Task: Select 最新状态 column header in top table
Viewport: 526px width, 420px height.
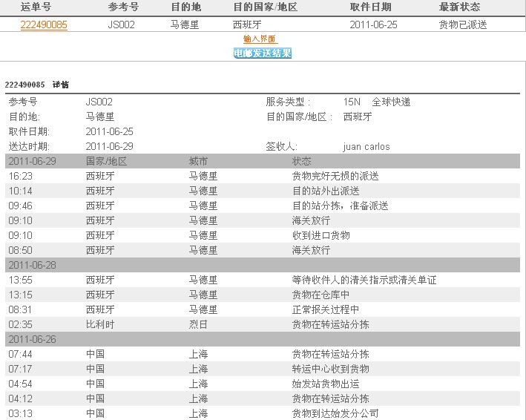Action: click(464, 7)
